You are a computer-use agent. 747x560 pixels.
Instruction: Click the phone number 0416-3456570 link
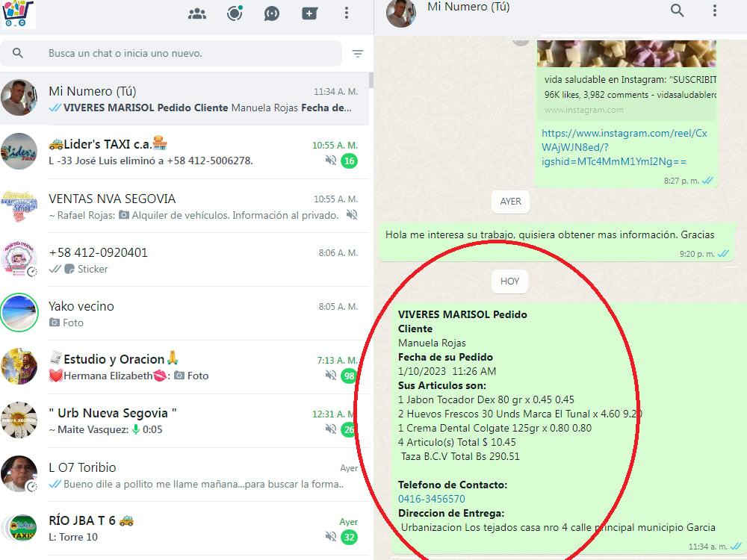click(x=432, y=499)
